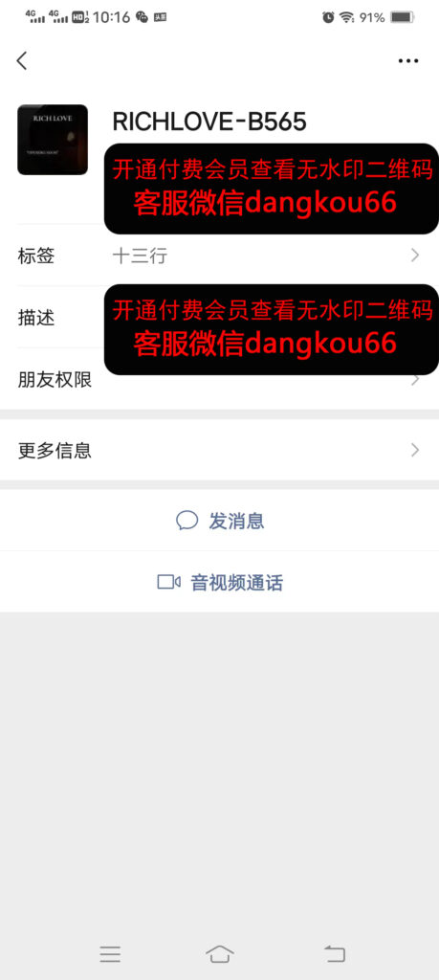Expand the 朋友权限 row chevron

[415, 379]
